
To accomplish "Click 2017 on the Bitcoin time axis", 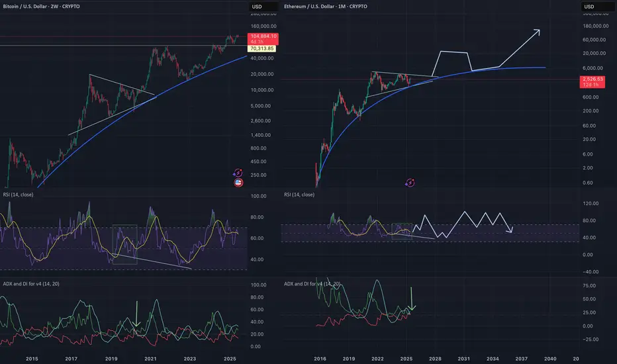I will coord(71,359).
